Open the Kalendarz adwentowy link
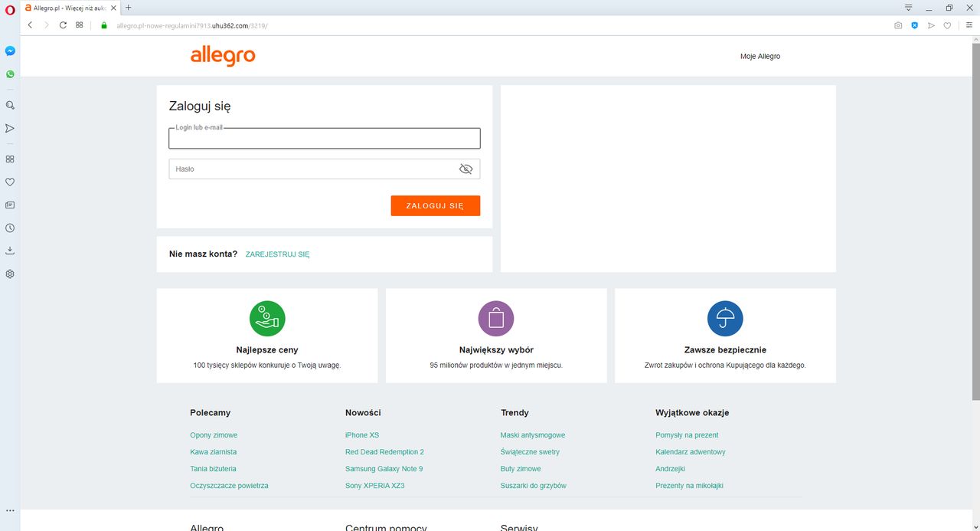The height and width of the screenshot is (531, 980). pyautogui.click(x=691, y=452)
